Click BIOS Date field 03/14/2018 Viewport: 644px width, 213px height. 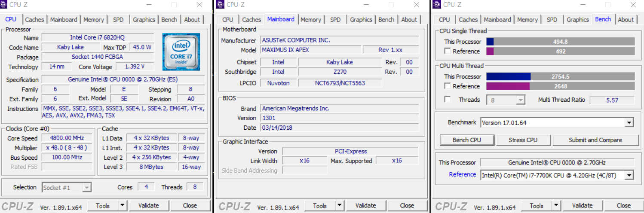coord(340,128)
